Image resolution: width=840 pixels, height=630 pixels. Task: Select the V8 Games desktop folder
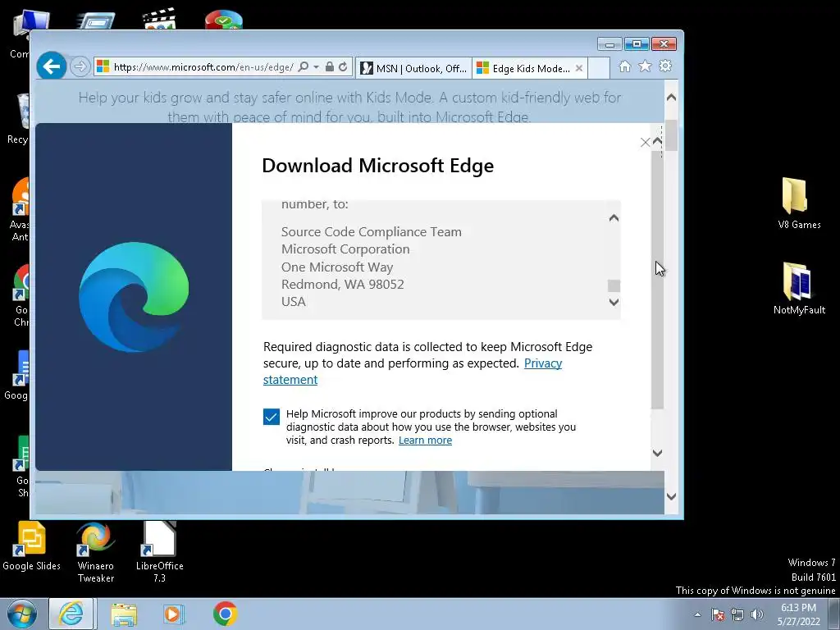pyautogui.click(x=799, y=203)
